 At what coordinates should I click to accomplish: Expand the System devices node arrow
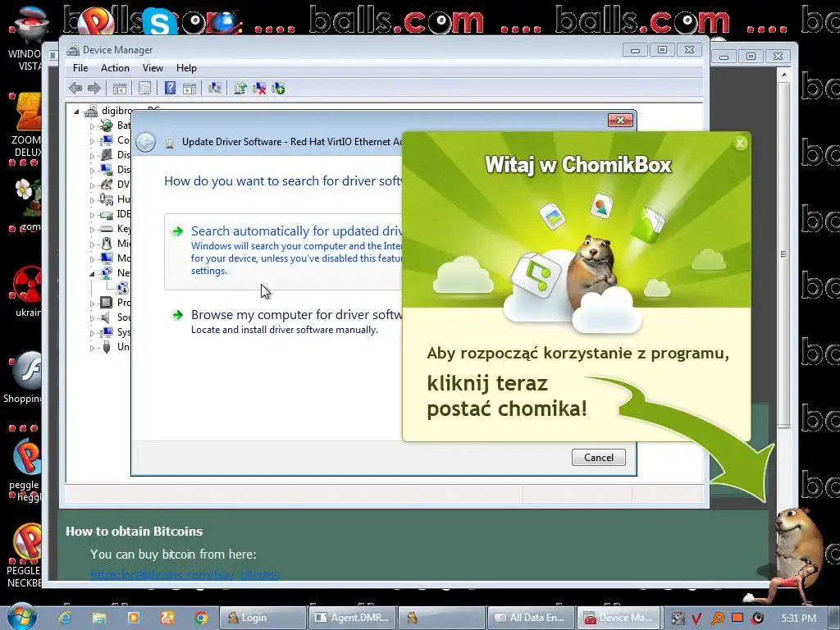pyautogui.click(x=92, y=333)
